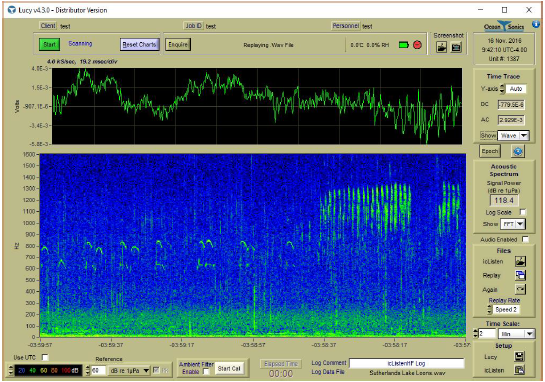Open Lucy setup save icon

coord(520,356)
